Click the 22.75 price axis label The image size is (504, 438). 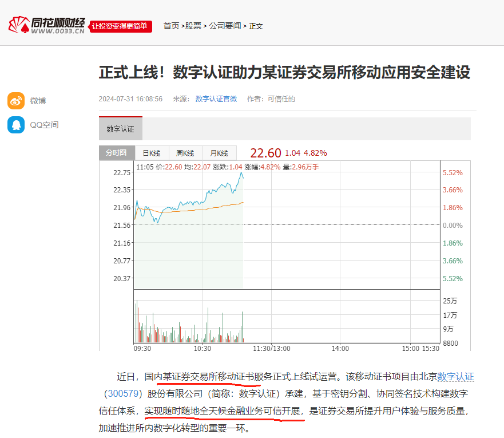[x=122, y=173]
